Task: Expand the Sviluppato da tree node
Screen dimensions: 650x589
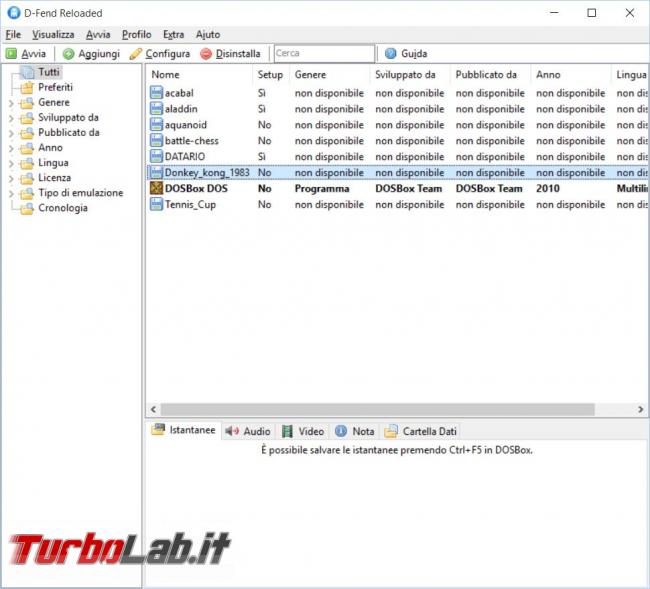Action: point(11,118)
